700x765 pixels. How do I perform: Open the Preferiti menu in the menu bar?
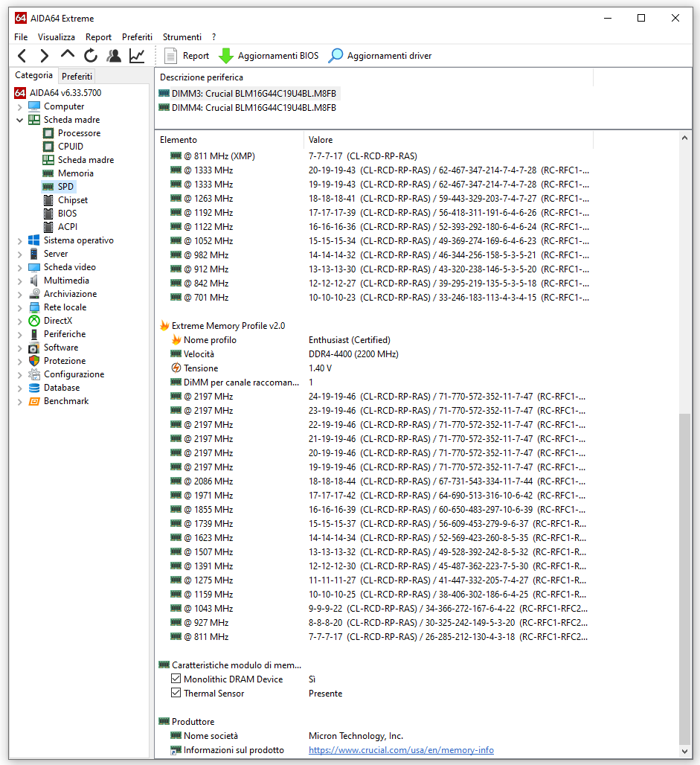tap(137, 37)
